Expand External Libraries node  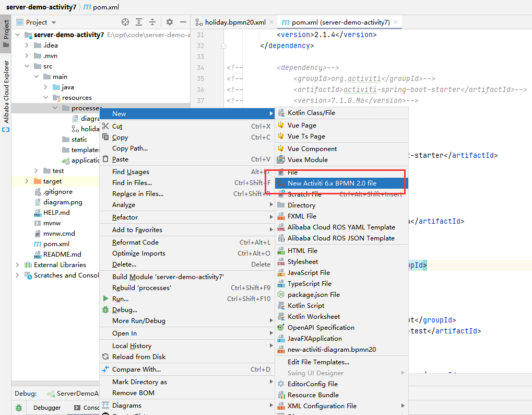coord(17,265)
